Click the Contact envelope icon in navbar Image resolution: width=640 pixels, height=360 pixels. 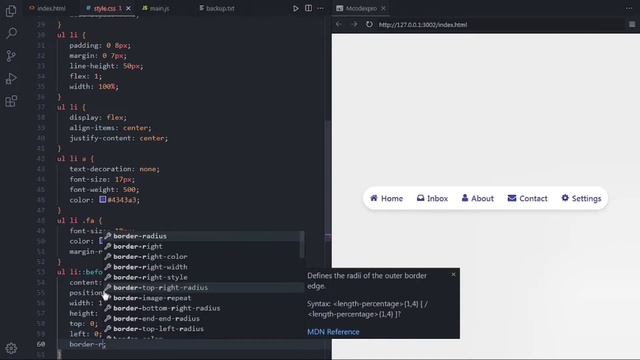point(512,198)
